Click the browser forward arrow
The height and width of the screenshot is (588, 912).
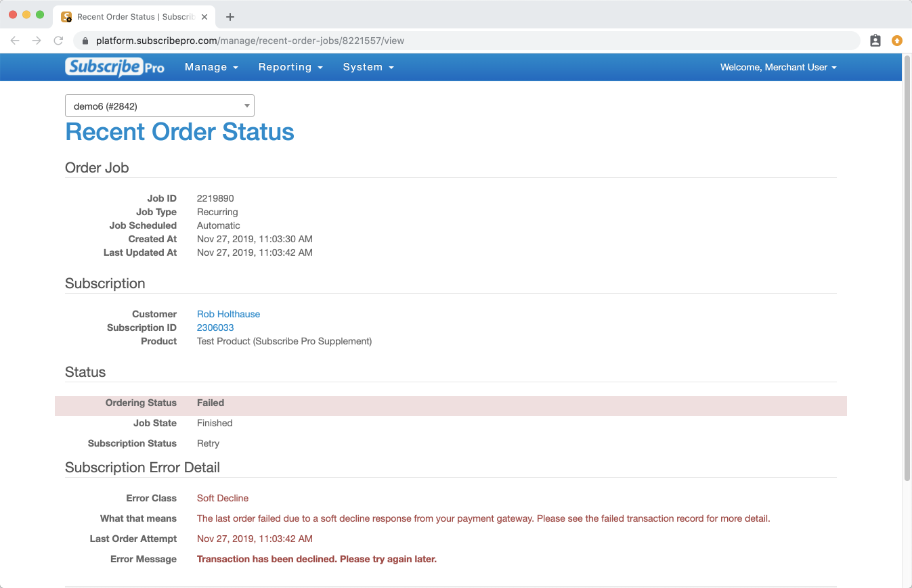37,41
